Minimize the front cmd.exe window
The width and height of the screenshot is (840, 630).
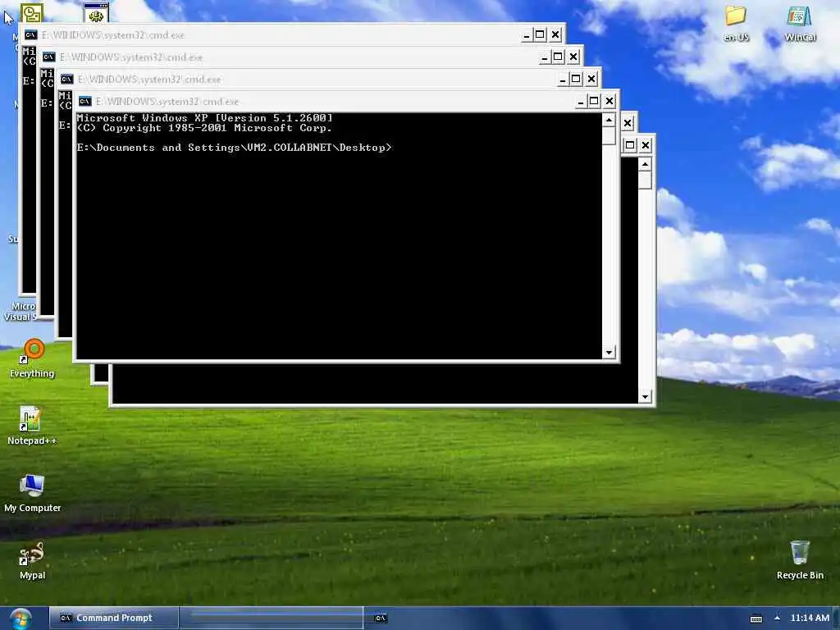tap(581, 101)
